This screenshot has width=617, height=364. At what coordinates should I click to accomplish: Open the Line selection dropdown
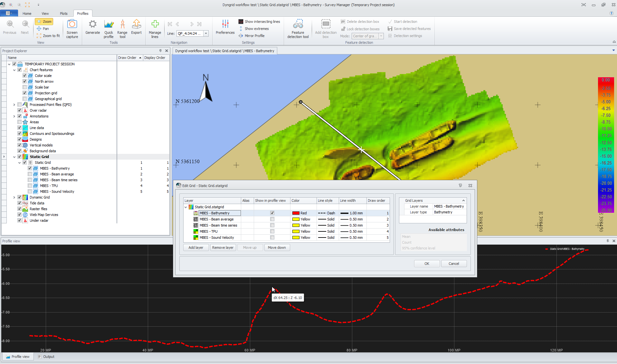tap(206, 33)
